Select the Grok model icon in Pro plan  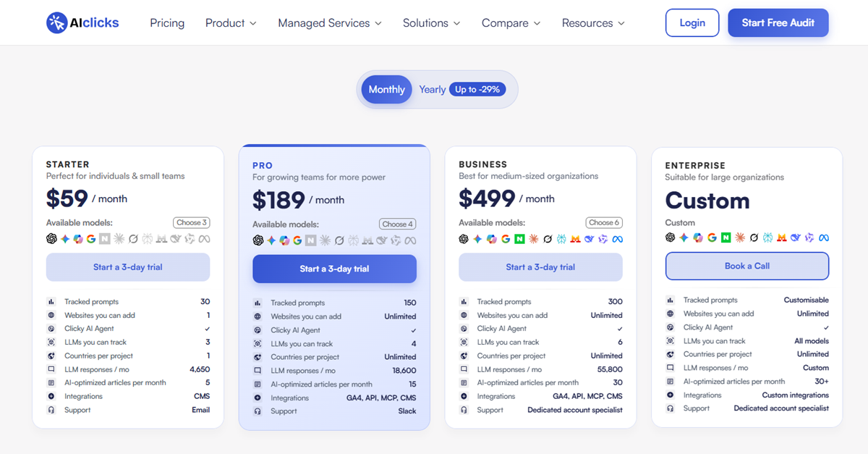click(339, 240)
